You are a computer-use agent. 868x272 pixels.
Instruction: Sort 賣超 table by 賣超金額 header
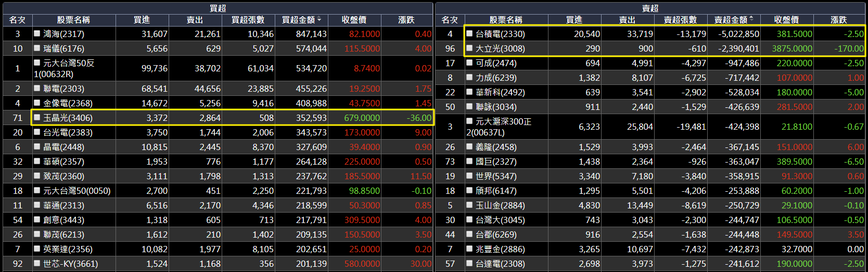click(734, 20)
